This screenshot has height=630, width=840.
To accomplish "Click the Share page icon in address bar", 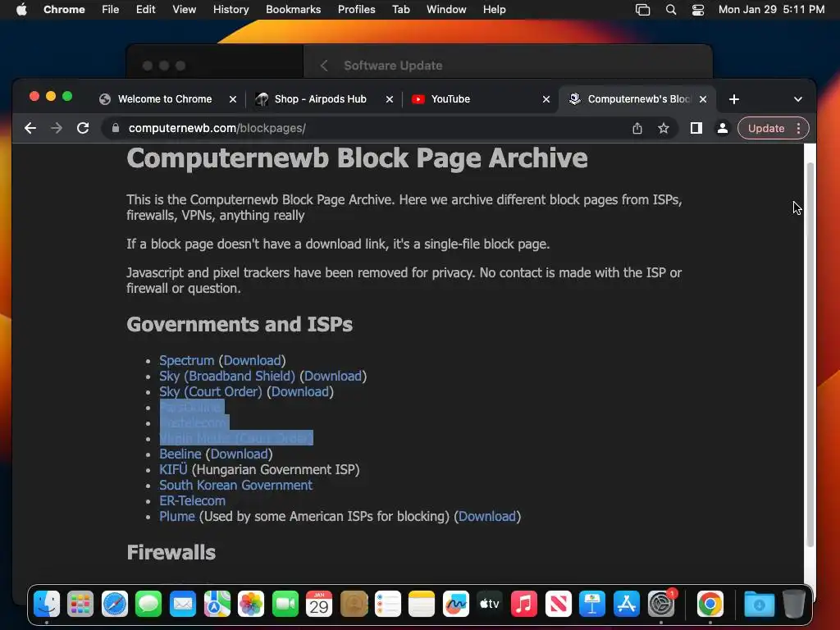I will [x=637, y=128].
